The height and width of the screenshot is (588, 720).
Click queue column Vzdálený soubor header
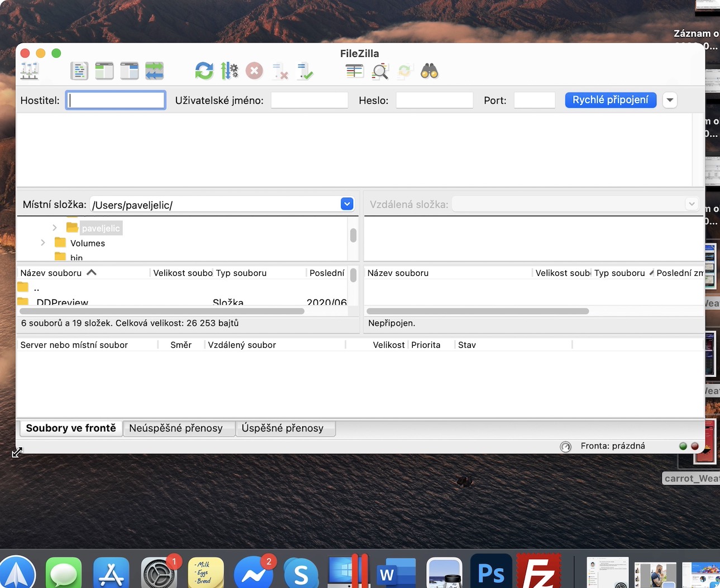click(275, 345)
